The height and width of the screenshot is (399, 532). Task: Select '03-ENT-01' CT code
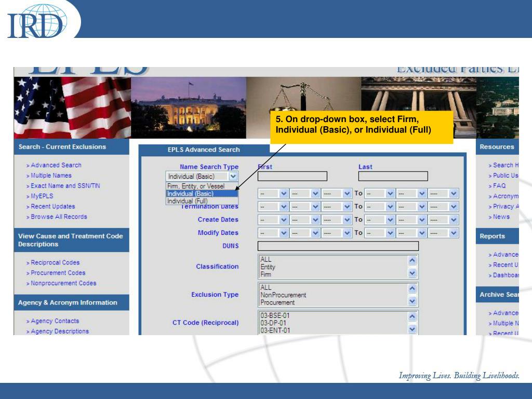coord(275,330)
